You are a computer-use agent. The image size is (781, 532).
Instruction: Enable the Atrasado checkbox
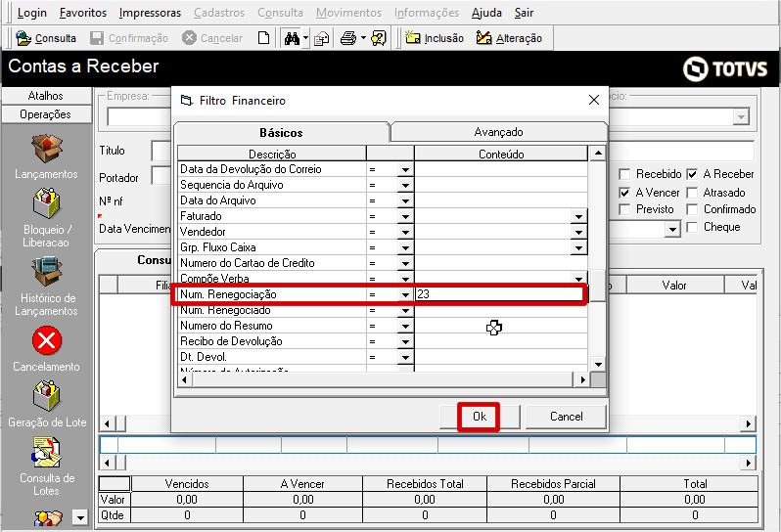(x=692, y=193)
